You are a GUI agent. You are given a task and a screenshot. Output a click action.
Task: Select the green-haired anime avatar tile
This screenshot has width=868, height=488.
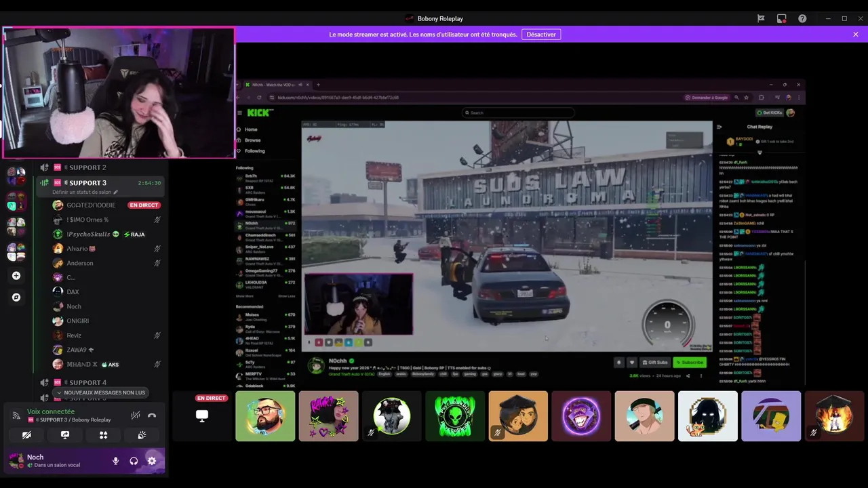[x=645, y=416]
